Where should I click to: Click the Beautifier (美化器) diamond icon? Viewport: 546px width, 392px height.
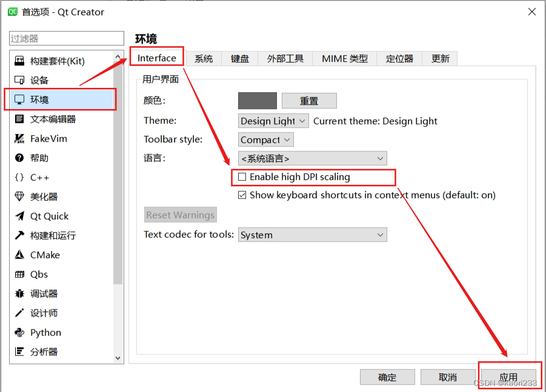(x=19, y=197)
